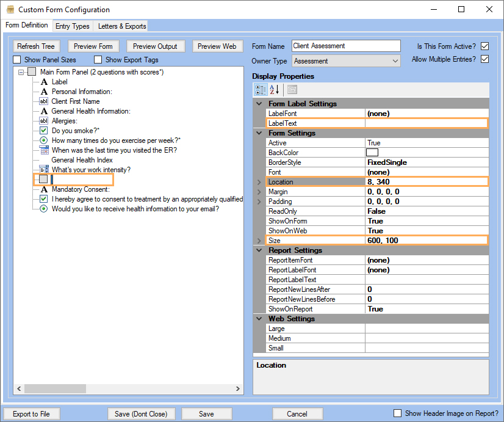Click the checkbox icon beside 'Do you smoke?'
The width and height of the screenshot is (504, 422).
(44, 131)
